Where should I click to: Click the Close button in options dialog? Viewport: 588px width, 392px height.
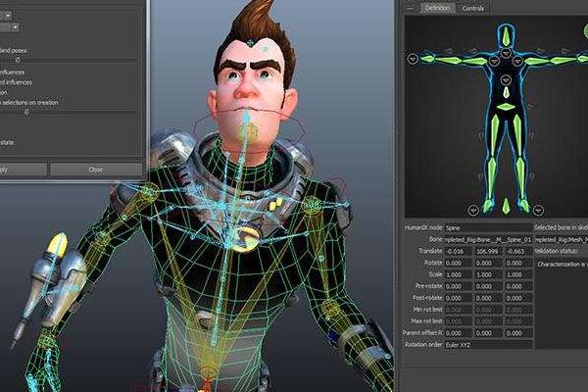tap(96, 170)
